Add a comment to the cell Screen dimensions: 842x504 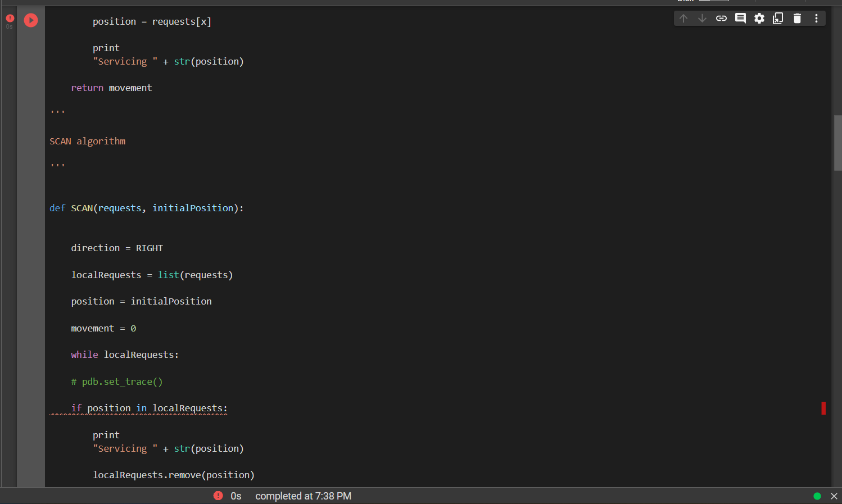740,18
